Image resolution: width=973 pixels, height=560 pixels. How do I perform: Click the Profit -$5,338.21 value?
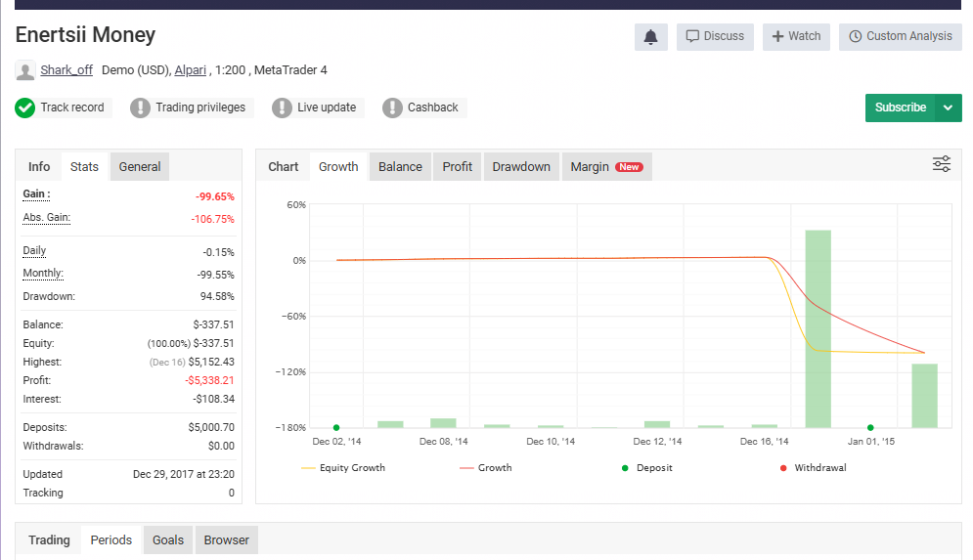click(x=209, y=380)
